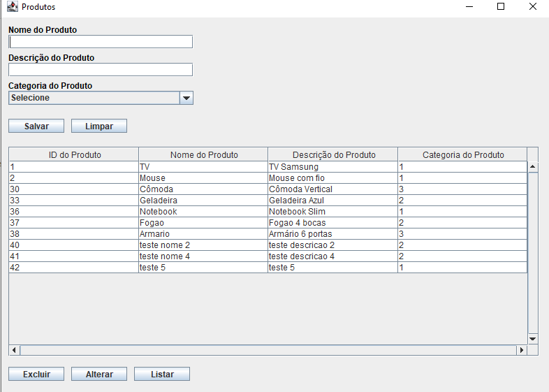Maximize the Produtos window
The image size is (549, 392).
click(x=501, y=7)
